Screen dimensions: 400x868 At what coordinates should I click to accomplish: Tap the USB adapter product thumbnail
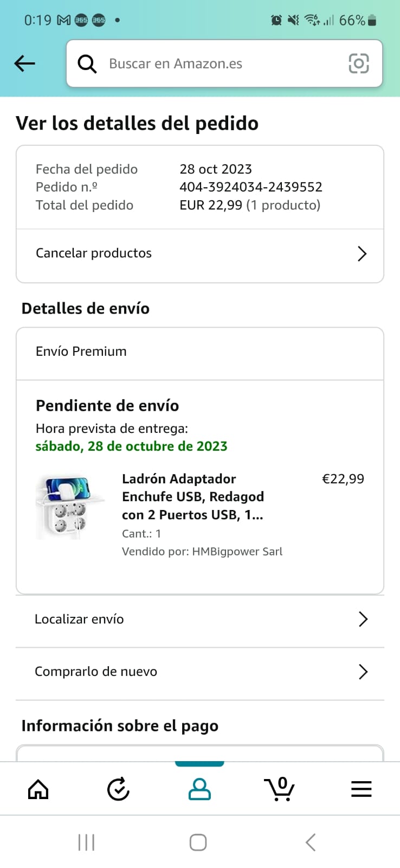69,506
